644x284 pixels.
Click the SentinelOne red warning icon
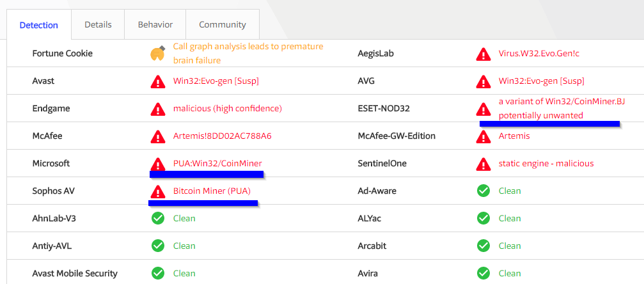[x=483, y=164]
